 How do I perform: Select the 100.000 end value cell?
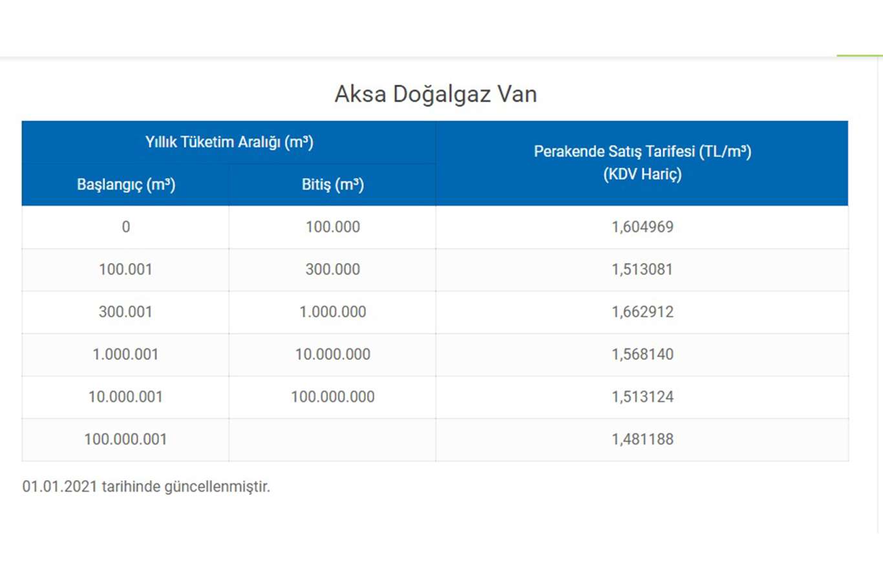[332, 227]
